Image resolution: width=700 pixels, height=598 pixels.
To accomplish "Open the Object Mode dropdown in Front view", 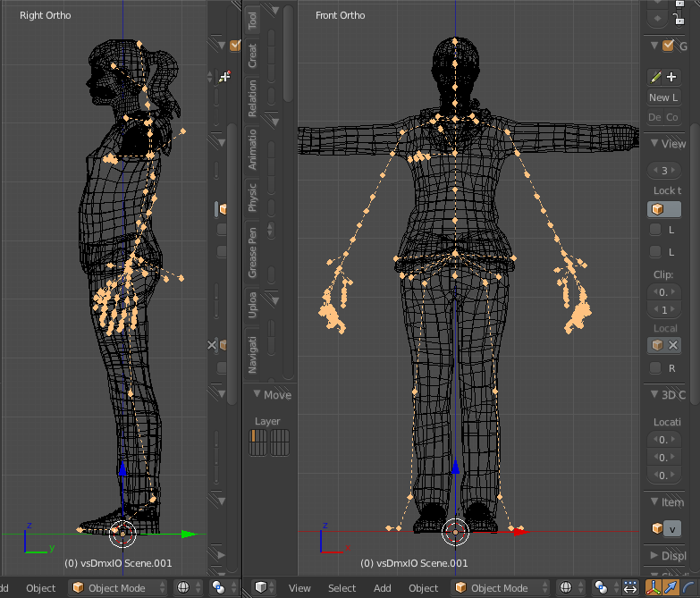I will pos(498,587).
